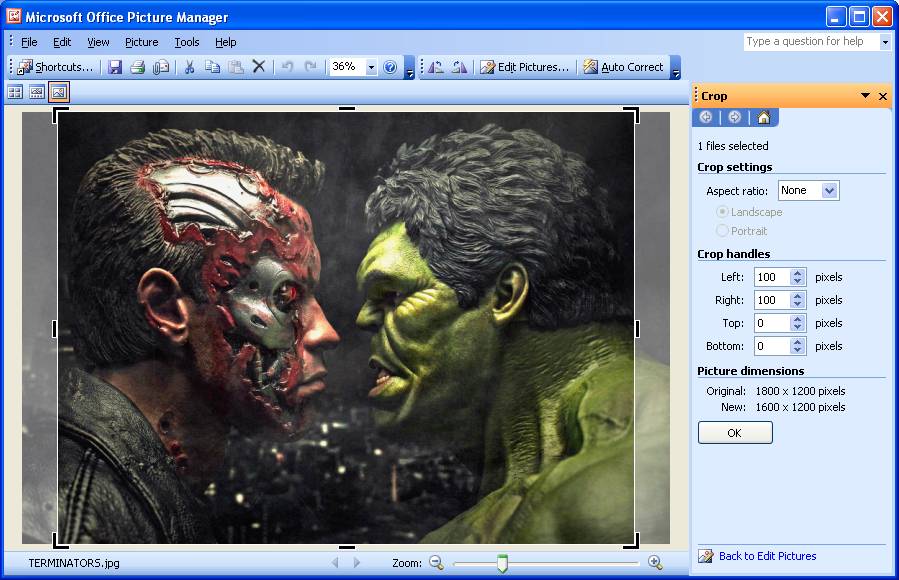Image resolution: width=899 pixels, height=580 pixels.
Task: Click Back to Edit Pictures link
Action: tap(767, 556)
